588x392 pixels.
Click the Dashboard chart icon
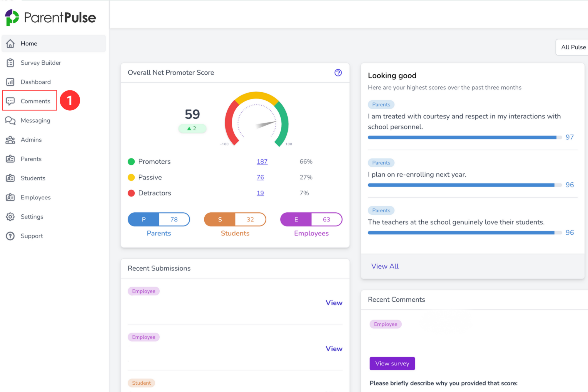tap(10, 82)
